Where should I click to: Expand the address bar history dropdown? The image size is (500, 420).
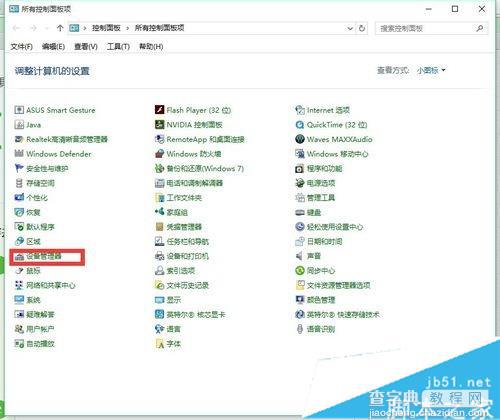[x=350, y=28]
